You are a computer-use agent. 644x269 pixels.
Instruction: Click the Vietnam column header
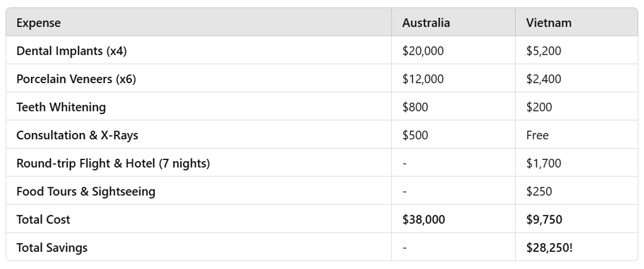point(548,23)
